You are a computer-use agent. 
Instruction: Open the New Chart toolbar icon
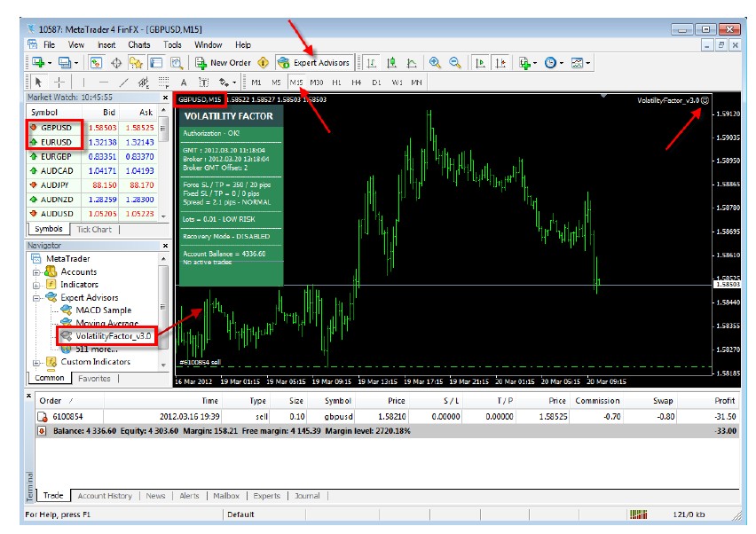click(x=37, y=63)
